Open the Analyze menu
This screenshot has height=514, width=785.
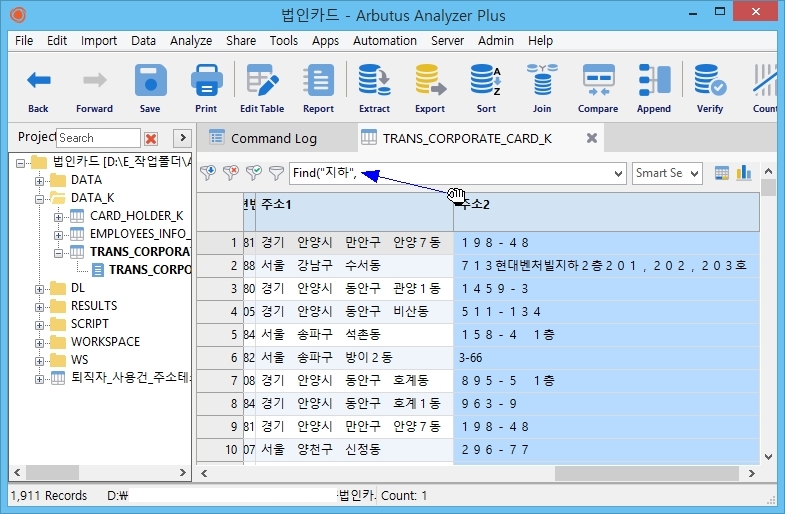pos(191,41)
